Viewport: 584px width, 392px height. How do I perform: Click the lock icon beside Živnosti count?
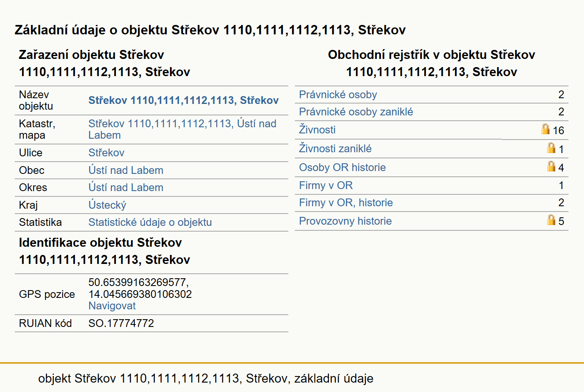point(545,129)
